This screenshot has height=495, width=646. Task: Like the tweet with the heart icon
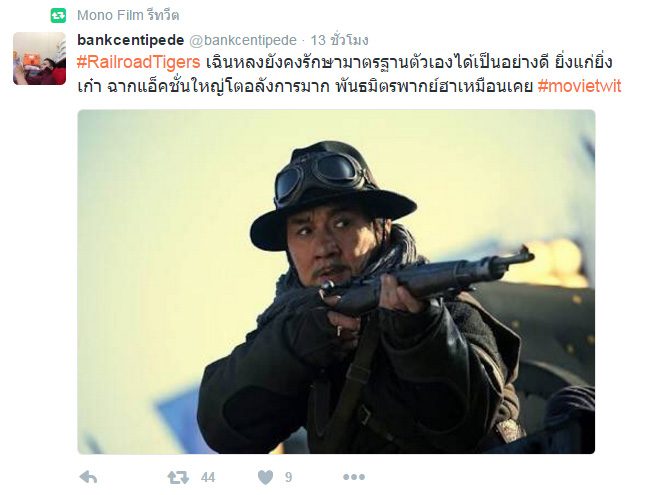coord(265,477)
